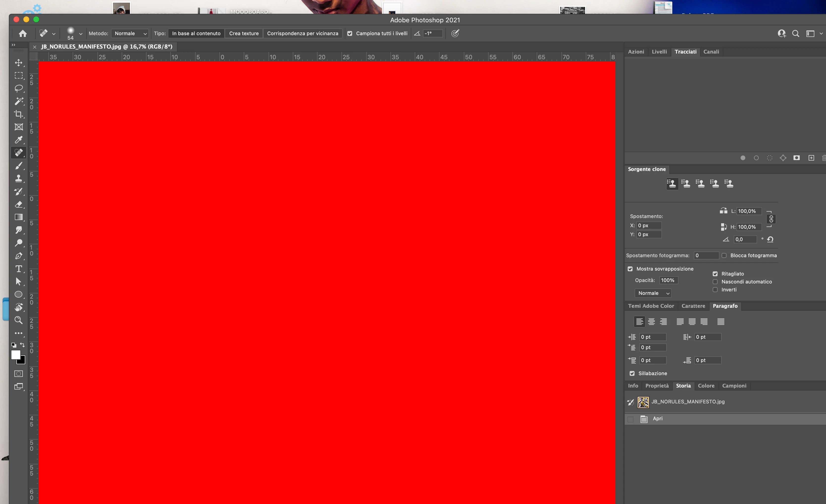Select the Pen tool
The height and width of the screenshot is (504, 826).
point(19,256)
